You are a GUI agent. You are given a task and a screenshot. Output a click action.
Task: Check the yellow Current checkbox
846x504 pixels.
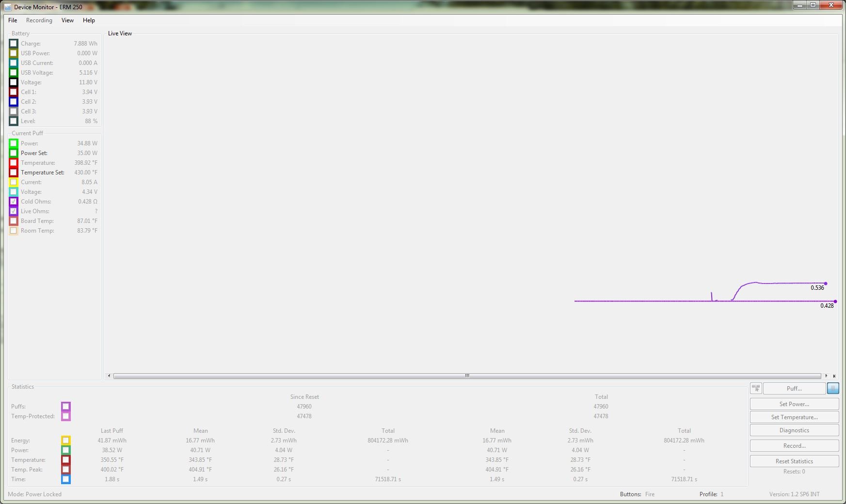click(x=14, y=182)
